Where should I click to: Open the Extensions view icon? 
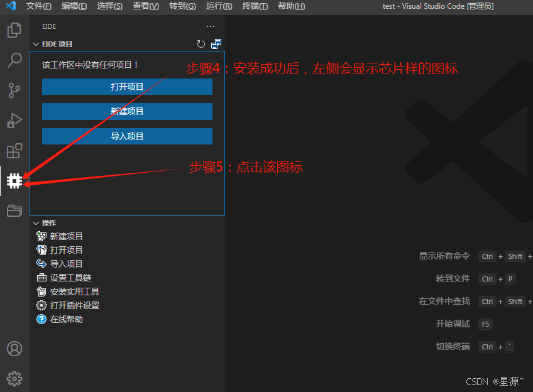click(x=14, y=151)
